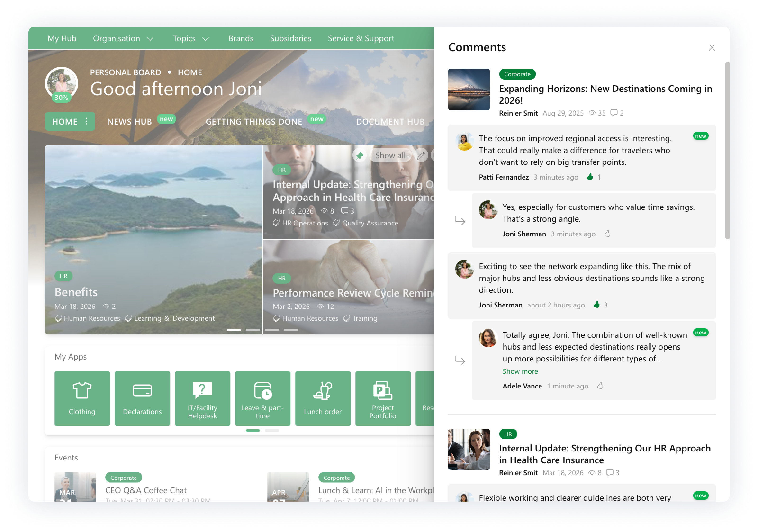Launch the IT/Facility Helpdesk app
The image size is (758, 532).
(202, 398)
